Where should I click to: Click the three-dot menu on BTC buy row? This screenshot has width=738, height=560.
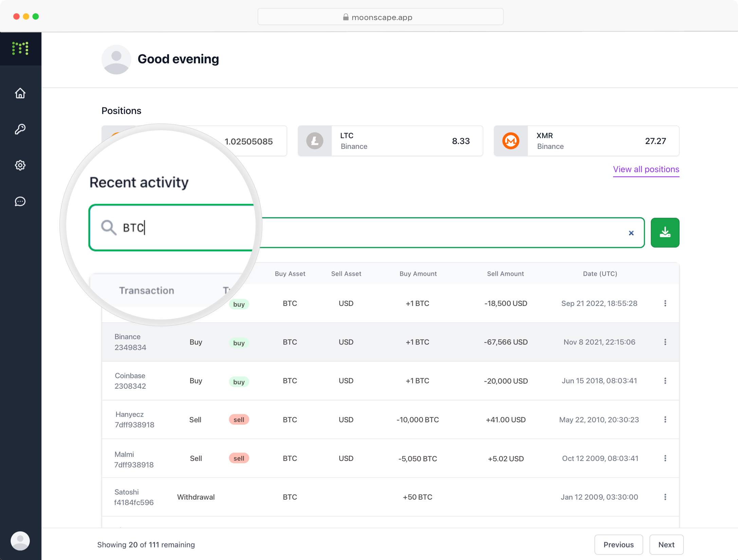666,304
